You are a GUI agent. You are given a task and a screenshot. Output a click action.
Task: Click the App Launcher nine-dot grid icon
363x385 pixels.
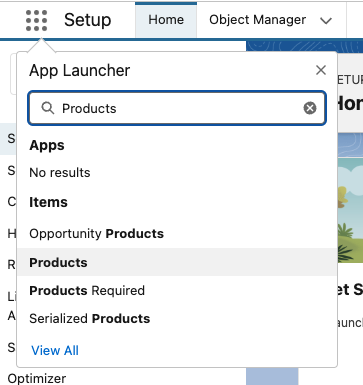[36, 20]
